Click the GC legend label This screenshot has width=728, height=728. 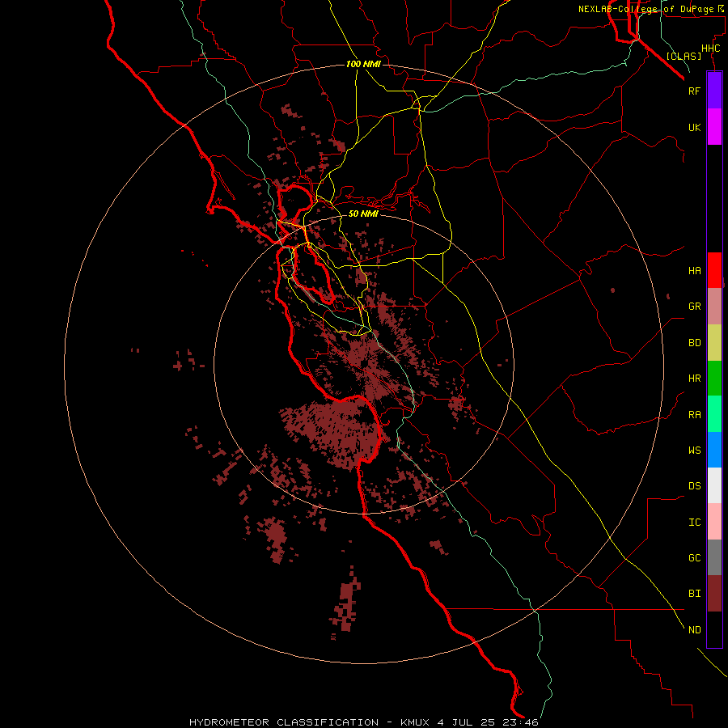click(694, 557)
